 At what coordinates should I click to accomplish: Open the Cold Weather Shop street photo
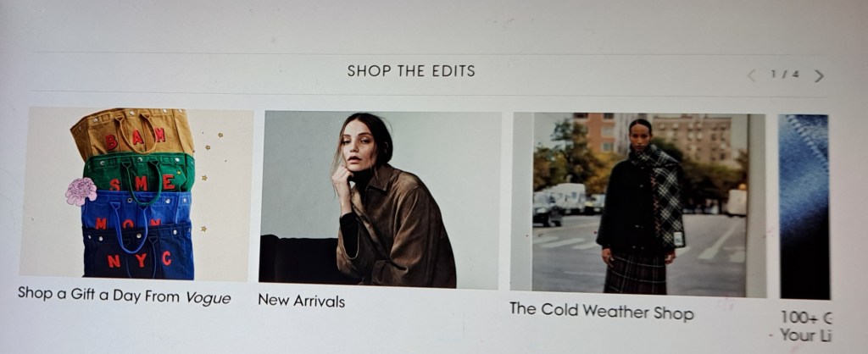(x=638, y=204)
